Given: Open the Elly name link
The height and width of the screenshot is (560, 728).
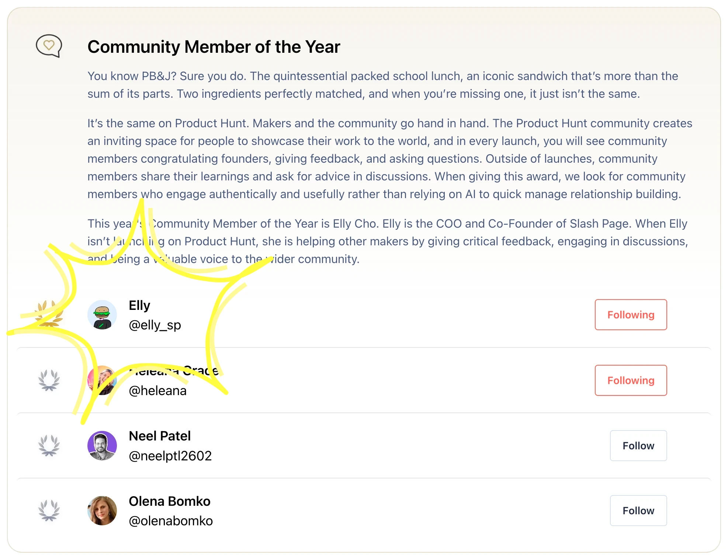Looking at the screenshot, I should tap(139, 305).
